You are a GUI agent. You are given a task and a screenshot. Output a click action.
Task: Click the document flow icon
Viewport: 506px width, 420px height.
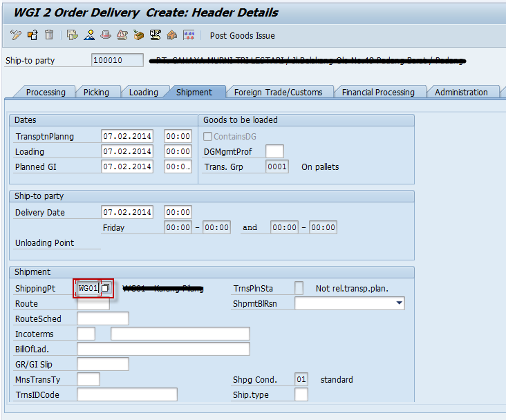(x=73, y=35)
